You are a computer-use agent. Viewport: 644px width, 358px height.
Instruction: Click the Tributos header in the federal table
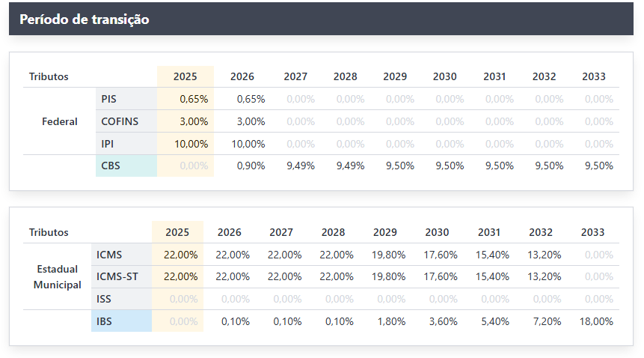click(49, 76)
